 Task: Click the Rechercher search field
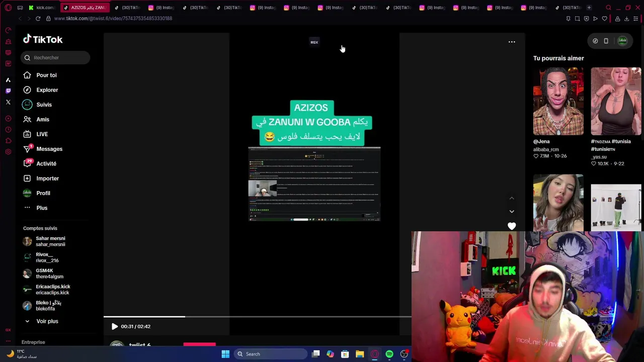point(55,57)
